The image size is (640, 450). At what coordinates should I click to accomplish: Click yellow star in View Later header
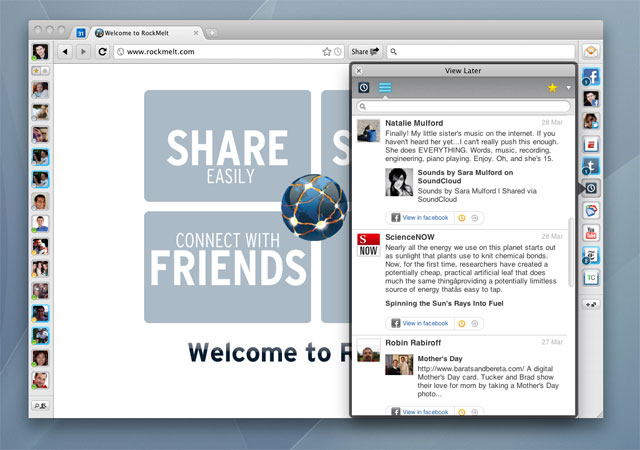pos(553,87)
